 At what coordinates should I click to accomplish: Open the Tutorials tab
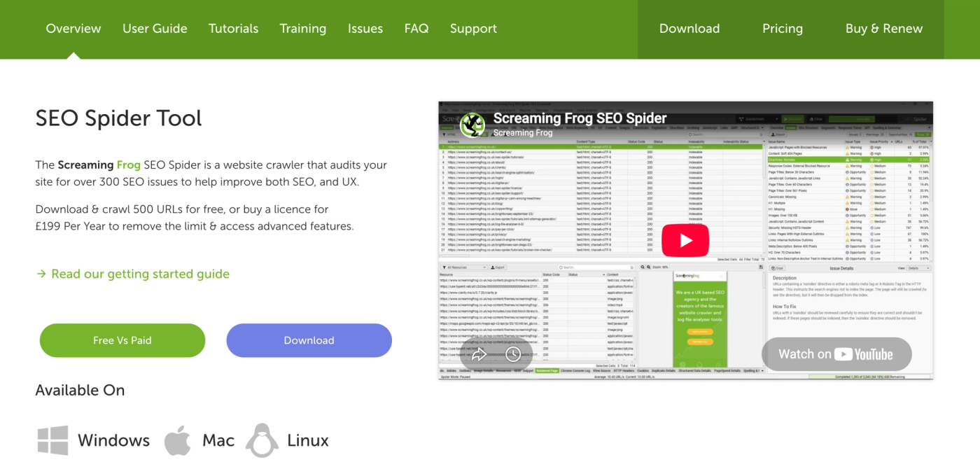coord(233,29)
